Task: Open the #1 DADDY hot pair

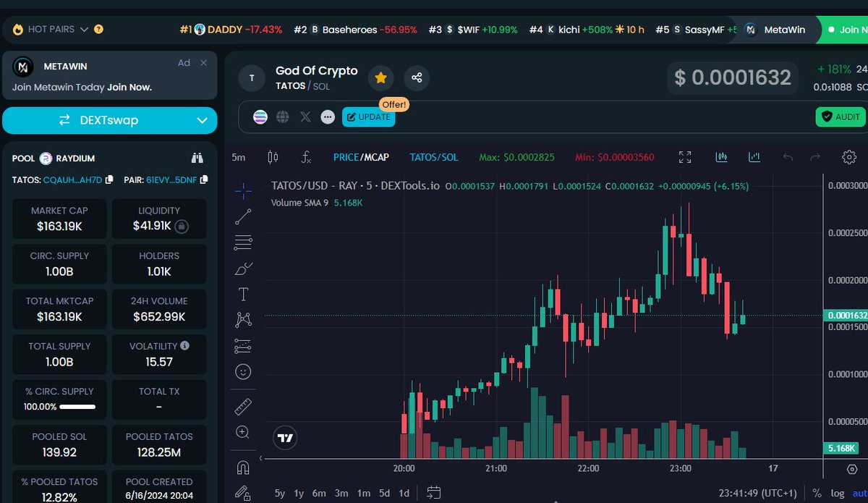Action: pos(231,30)
